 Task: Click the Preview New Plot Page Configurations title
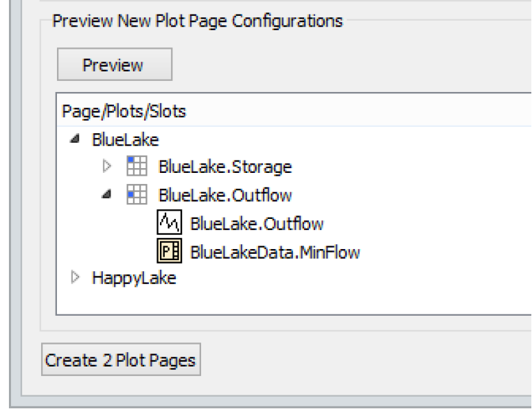click(x=198, y=21)
